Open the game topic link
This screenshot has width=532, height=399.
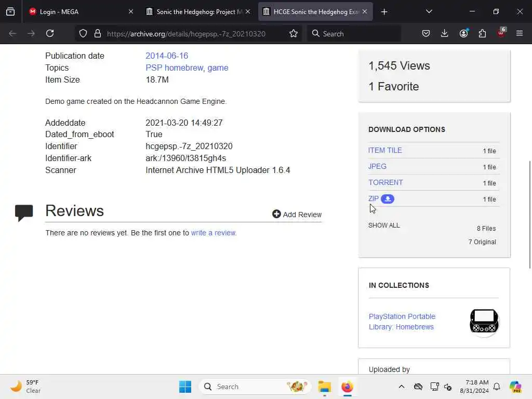click(218, 68)
